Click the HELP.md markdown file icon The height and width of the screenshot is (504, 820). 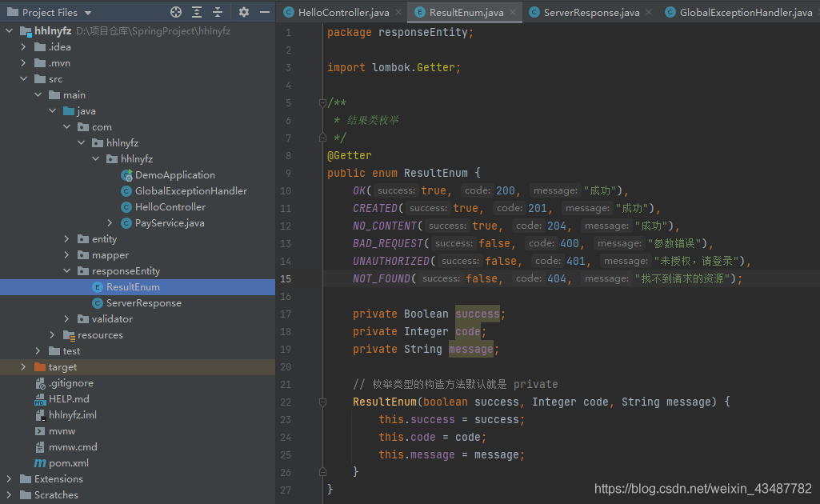click(40, 399)
